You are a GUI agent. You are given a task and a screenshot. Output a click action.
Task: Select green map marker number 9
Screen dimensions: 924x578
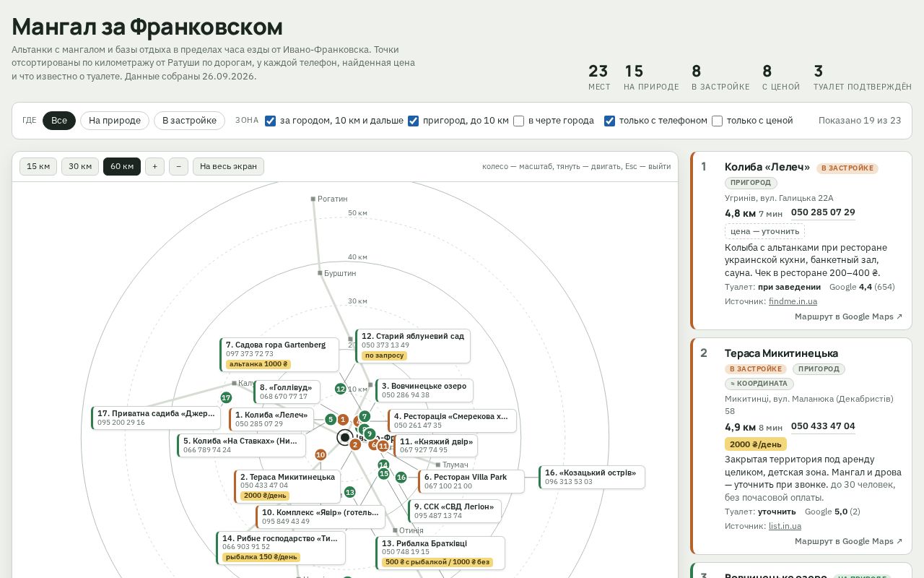tap(370, 434)
